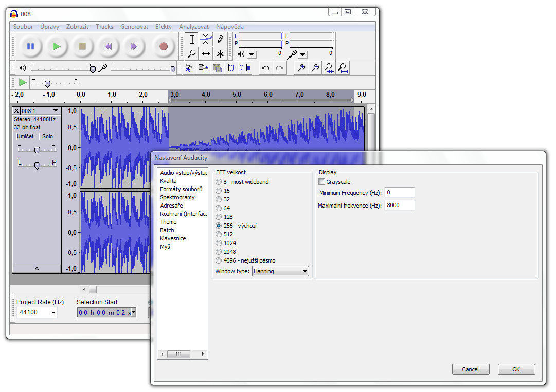The width and height of the screenshot is (556, 392).
Task: Click the green Play-at-speed button
Action: [x=23, y=83]
